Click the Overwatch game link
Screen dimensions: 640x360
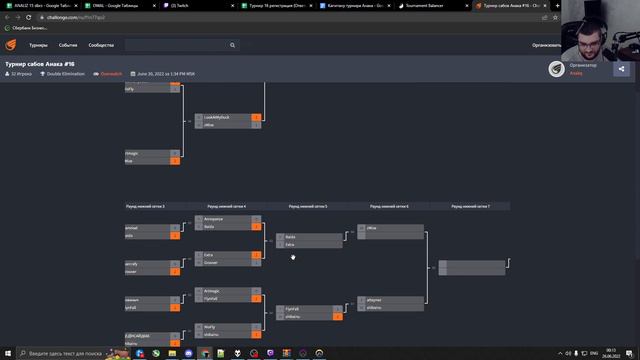coord(111,74)
